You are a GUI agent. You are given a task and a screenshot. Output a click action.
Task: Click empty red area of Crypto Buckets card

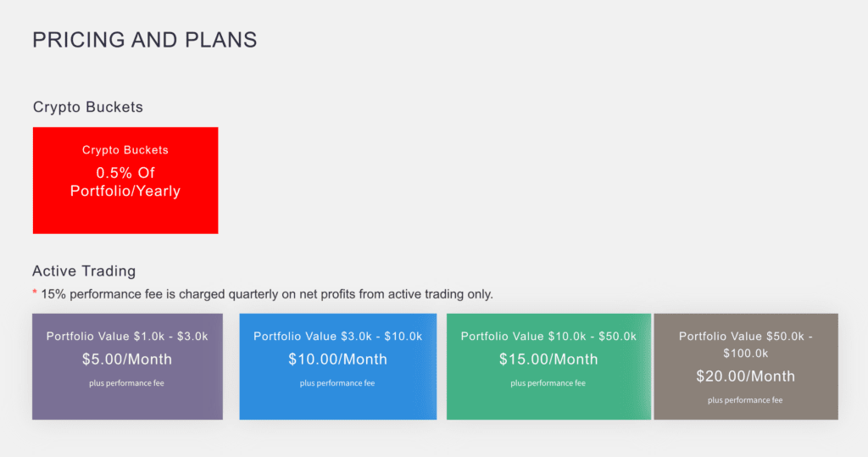click(x=125, y=217)
